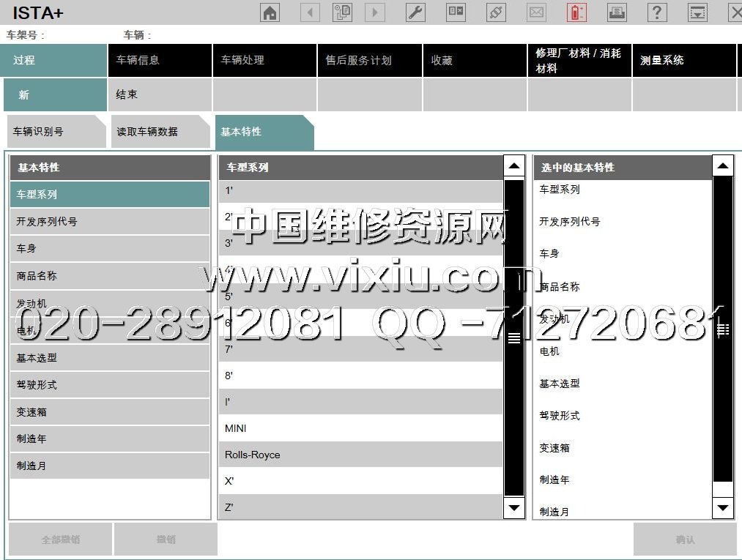Select 发动机 in the 基本特性 list
742x560 pixels.
(x=109, y=303)
